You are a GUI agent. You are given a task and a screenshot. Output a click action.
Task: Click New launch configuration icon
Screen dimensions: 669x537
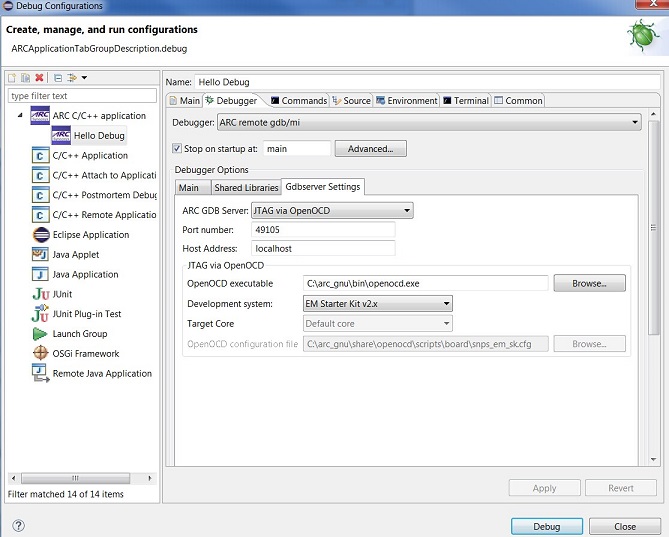tap(12, 78)
